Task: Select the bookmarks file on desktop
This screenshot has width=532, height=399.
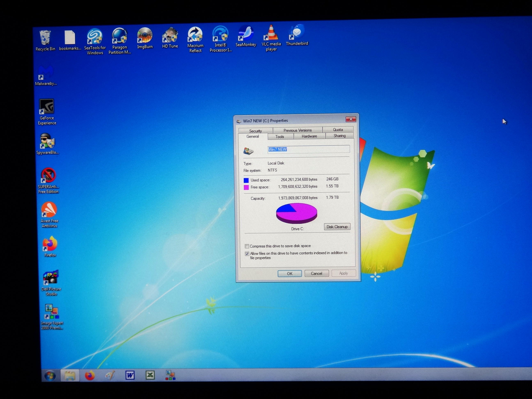Action: point(70,40)
